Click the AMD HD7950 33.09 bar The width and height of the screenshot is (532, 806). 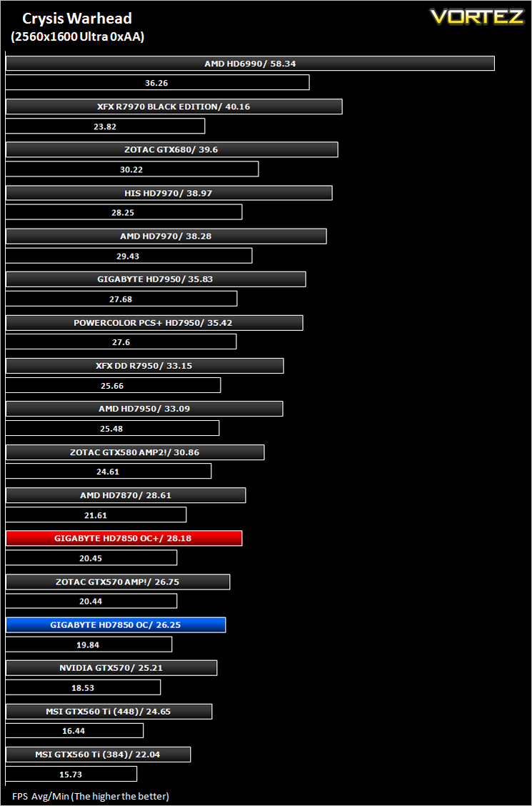(x=144, y=409)
